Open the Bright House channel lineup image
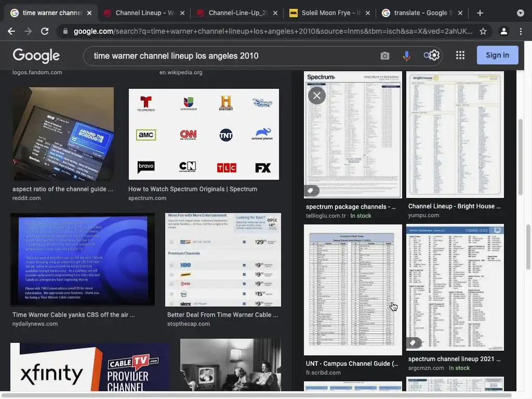532x399 pixels. 455,135
